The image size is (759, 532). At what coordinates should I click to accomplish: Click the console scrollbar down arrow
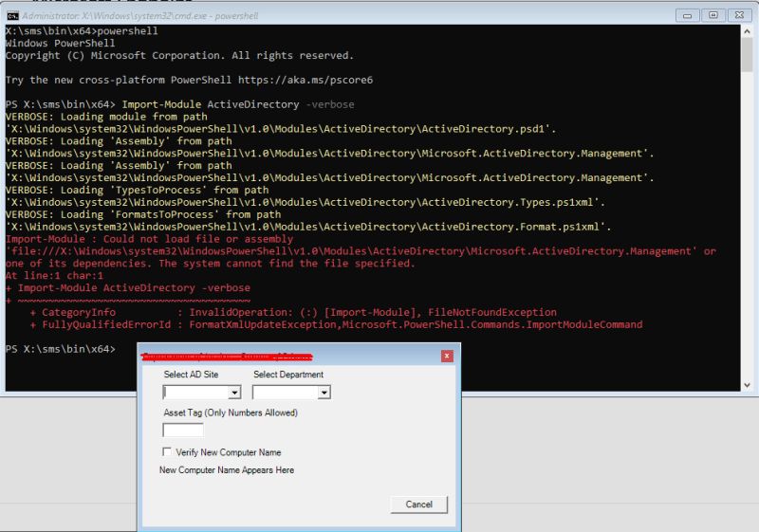(x=747, y=385)
